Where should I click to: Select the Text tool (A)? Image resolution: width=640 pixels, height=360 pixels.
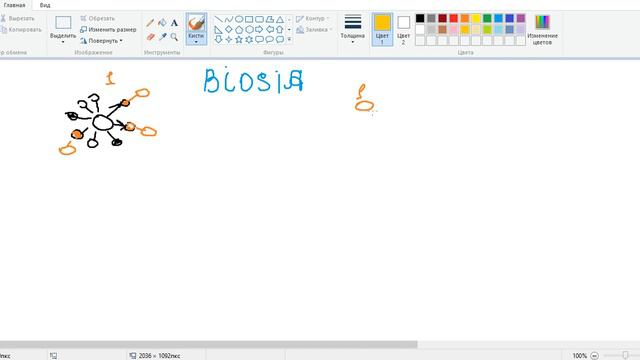point(174,23)
